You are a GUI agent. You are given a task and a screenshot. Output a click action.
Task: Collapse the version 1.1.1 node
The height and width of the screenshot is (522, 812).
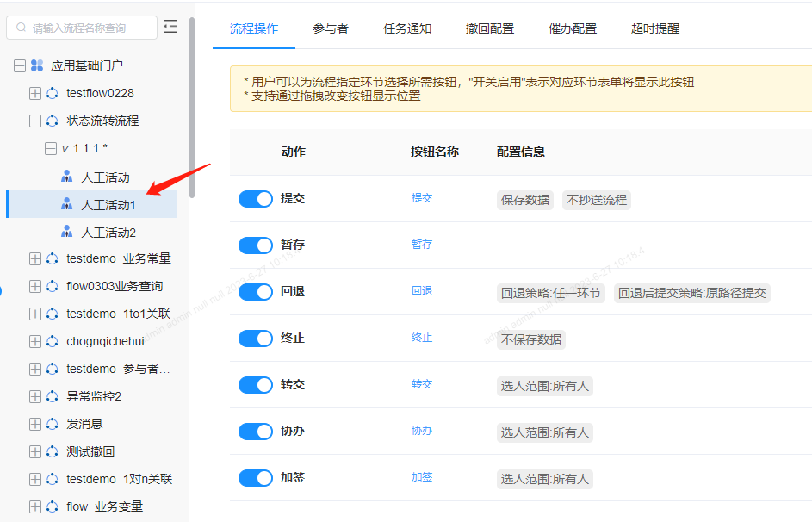click(x=51, y=149)
